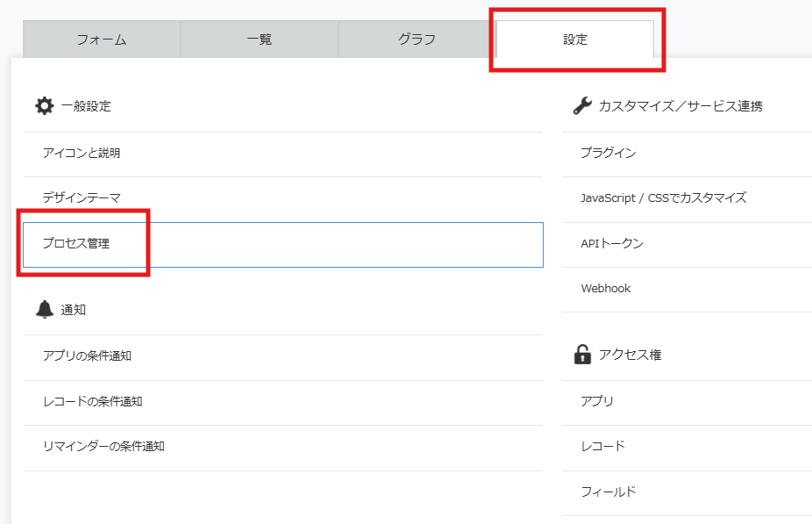Open Webhook settings
Screen dimensions: 812x524
pos(605,289)
